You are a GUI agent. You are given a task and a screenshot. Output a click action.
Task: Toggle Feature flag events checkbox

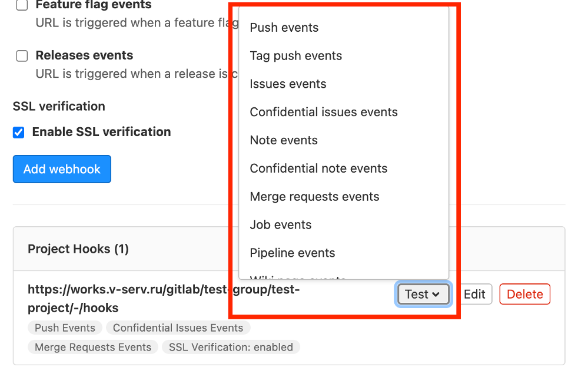click(22, 5)
